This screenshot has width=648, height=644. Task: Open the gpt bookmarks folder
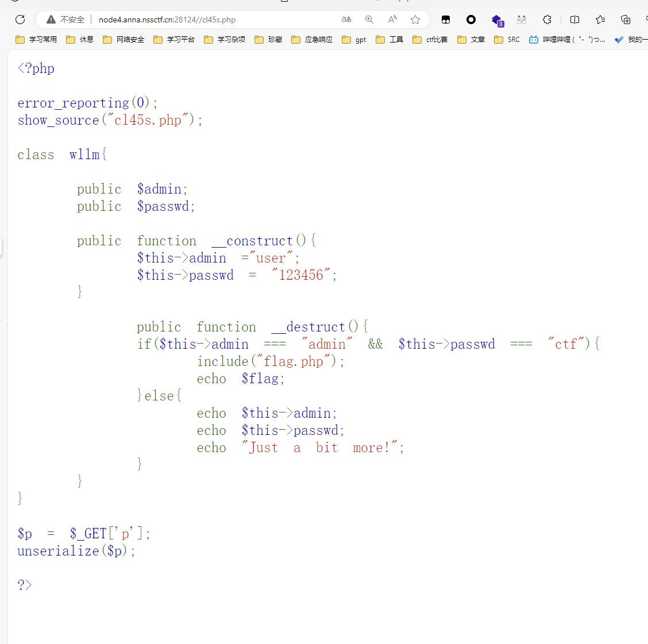[x=354, y=40]
